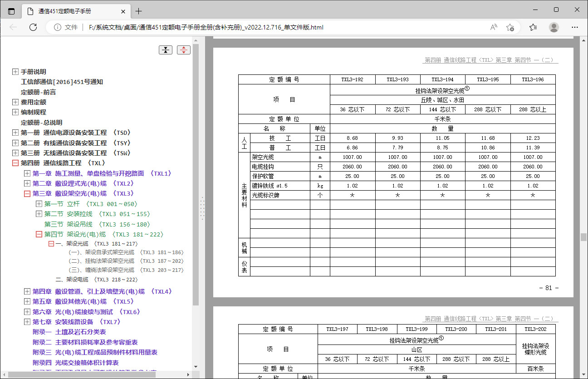Open the user profile icon
Image resolution: width=588 pixels, height=379 pixels.
tap(554, 27)
